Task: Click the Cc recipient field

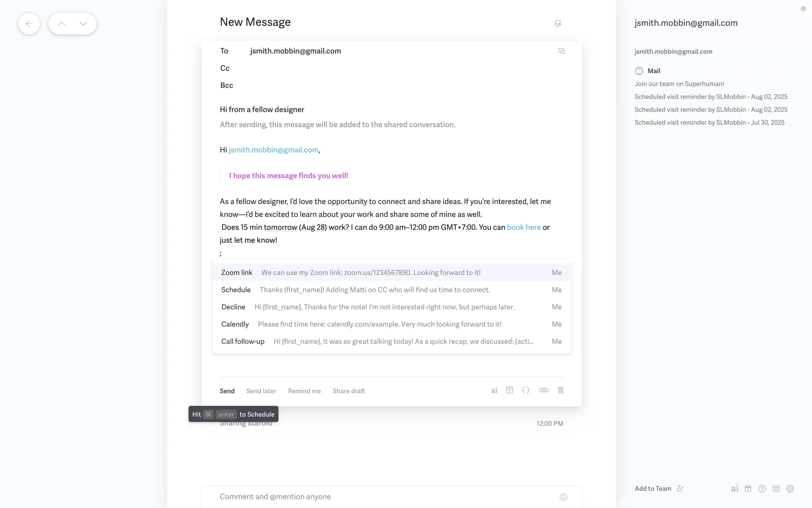Action: pyautogui.click(x=381, y=68)
